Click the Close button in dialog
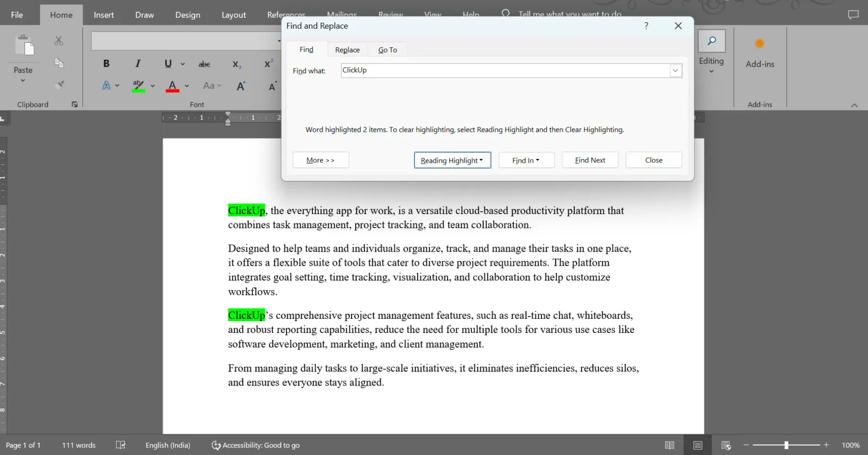 click(654, 160)
